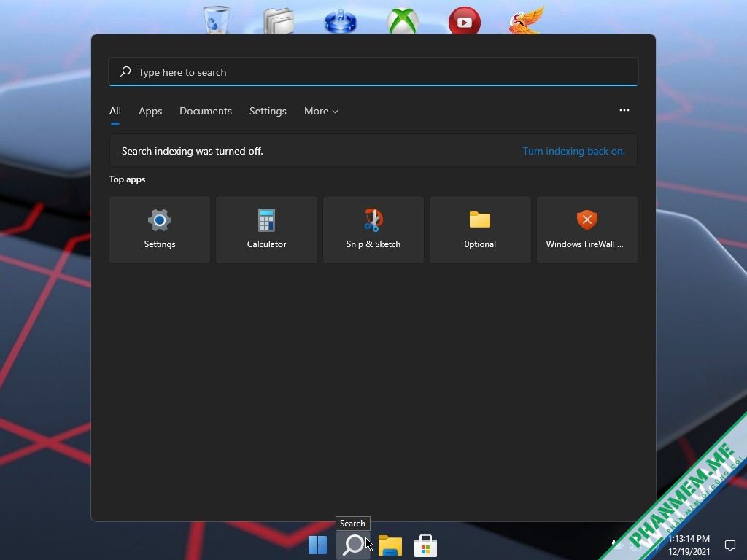This screenshot has width=747, height=560.
Task: Open the blue joystick dock icon
Action: (x=340, y=21)
